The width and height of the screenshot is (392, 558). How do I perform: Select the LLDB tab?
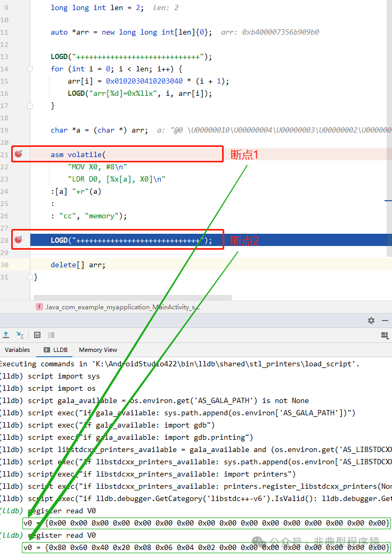pos(56,350)
